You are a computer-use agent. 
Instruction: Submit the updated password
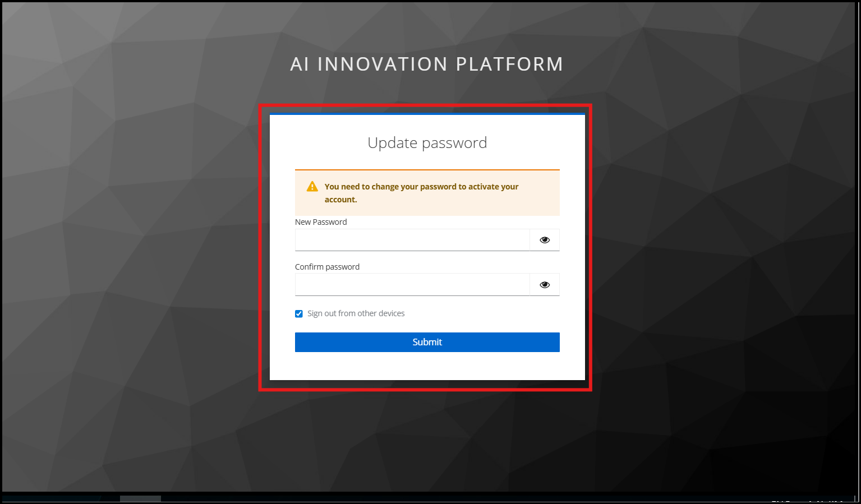pyautogui.click(x=427, y=342)
